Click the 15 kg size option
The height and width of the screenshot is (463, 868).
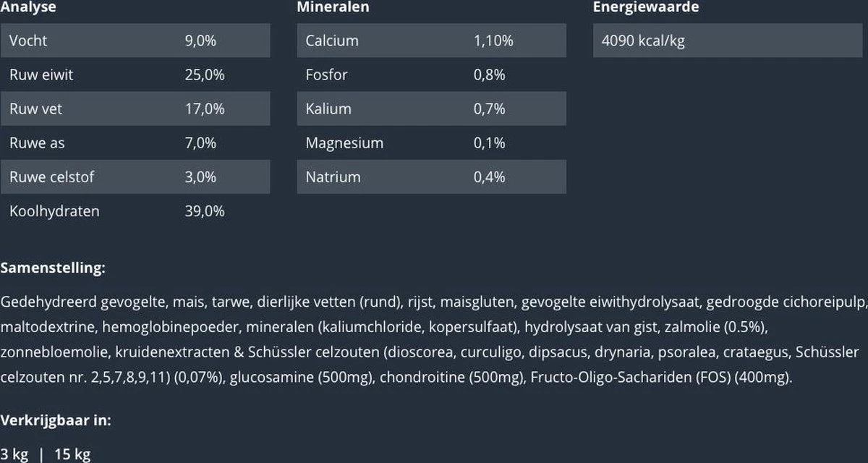tap(72, 454)
